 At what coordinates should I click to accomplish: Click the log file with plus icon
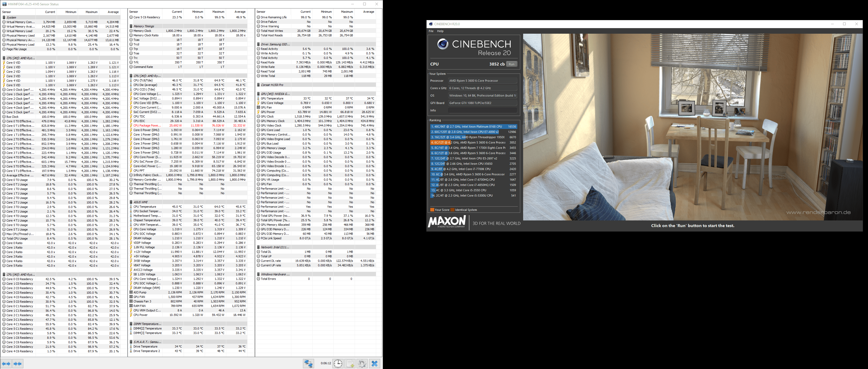350,363
